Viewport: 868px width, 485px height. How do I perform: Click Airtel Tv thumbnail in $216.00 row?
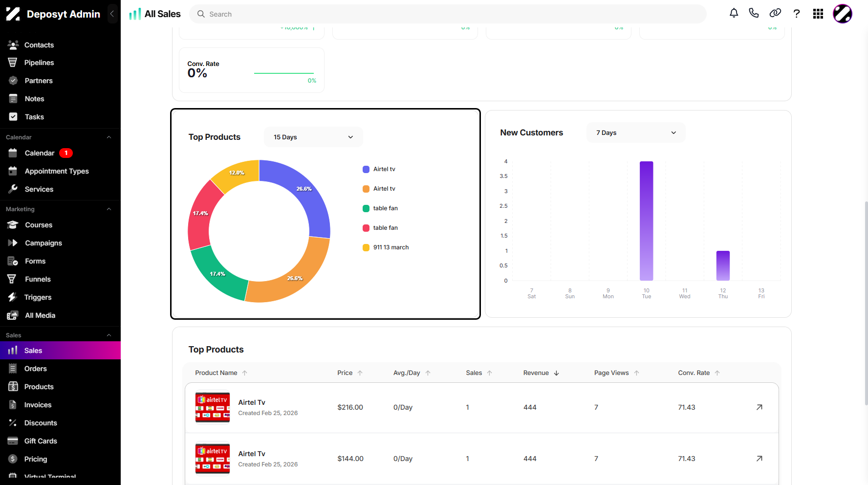(x=213, y=407)
